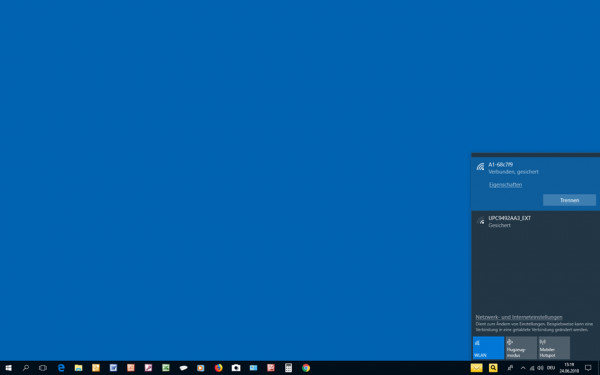Click the taskbar search magnifier icon
Screen dimensions: 600x375
(x=26, y=368)
